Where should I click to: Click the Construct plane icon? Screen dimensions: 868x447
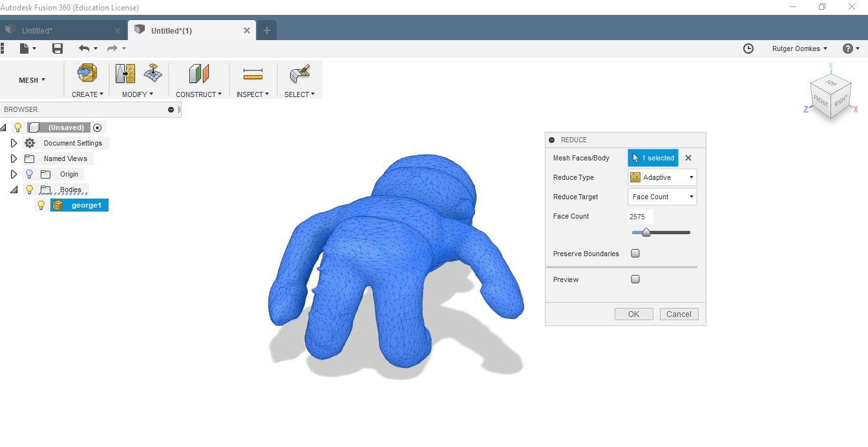[x=199, y=74]
